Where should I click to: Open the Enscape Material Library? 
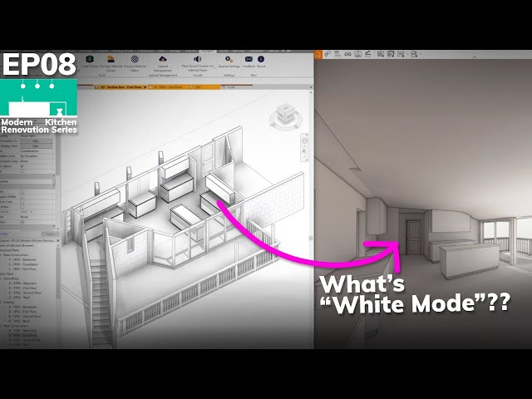pyautogui.click(x=111, y=63)
